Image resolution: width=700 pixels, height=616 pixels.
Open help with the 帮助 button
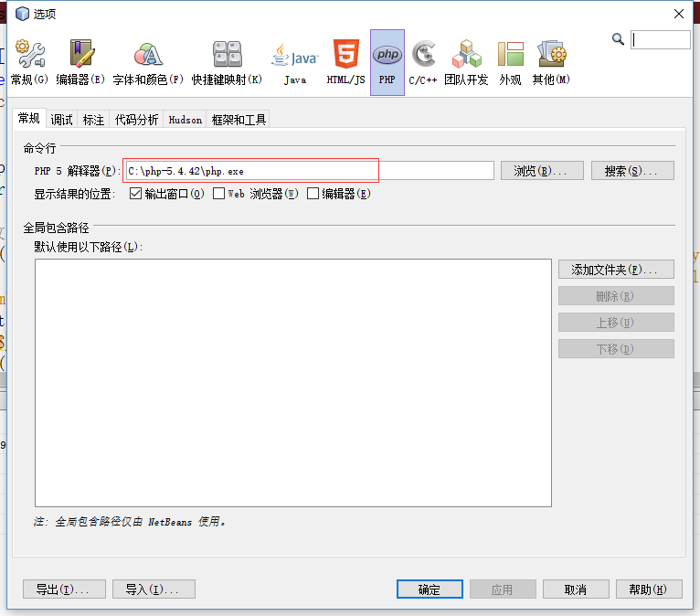click(649, 589)
